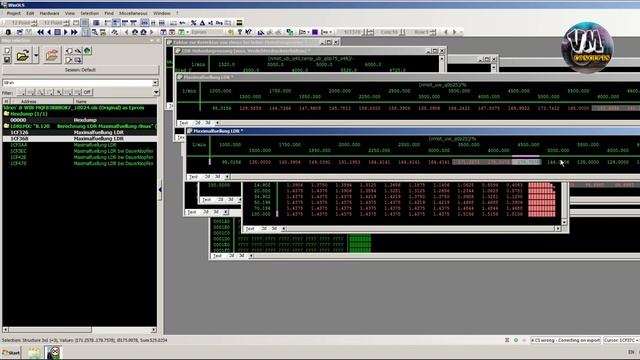The height and width of the screenshot is (360, 640).
Task: Click the first 12 Point stepper arrows
Action: 34,22
